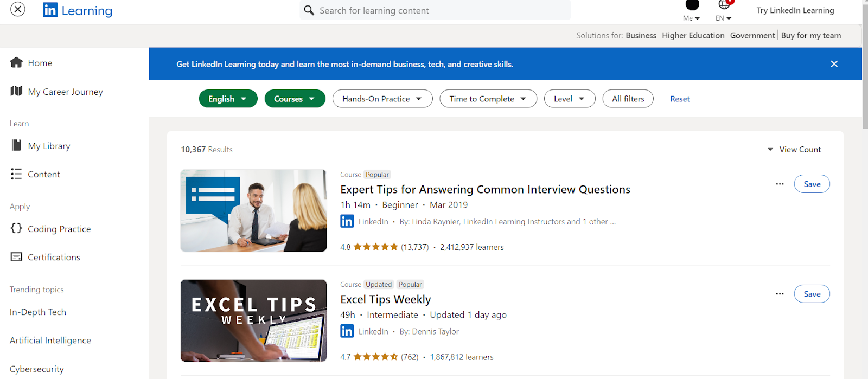Close the page with the circled X icon
The image size is (868, 379).
click(x=18, y=9)
